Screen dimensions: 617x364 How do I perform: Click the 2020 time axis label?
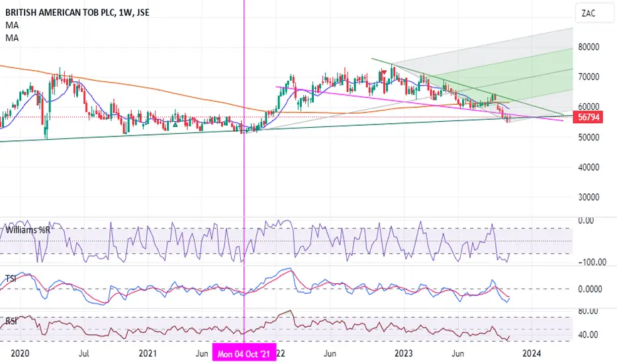click(20, 353)
